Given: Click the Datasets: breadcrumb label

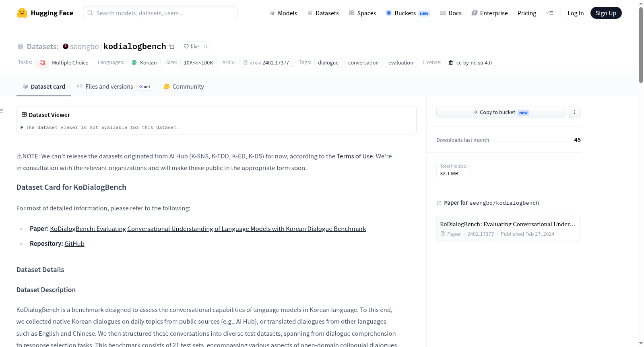Looking at the screenshot, I should coord(43,46).
